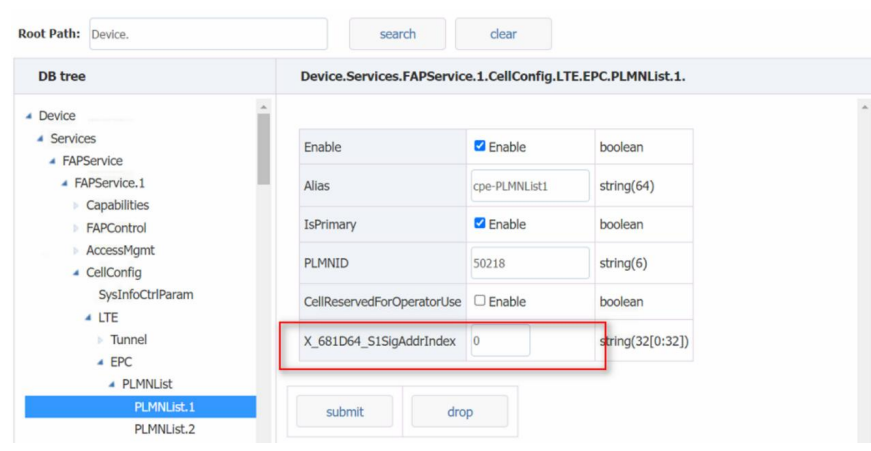
Task: Collapse the Device tree node
Action: click(x=28, y=116)
